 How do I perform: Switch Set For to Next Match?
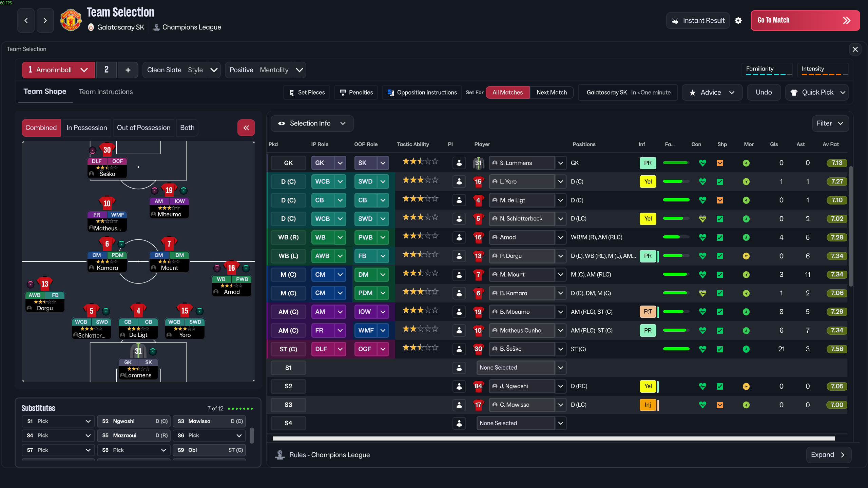(x=551, y=92)
